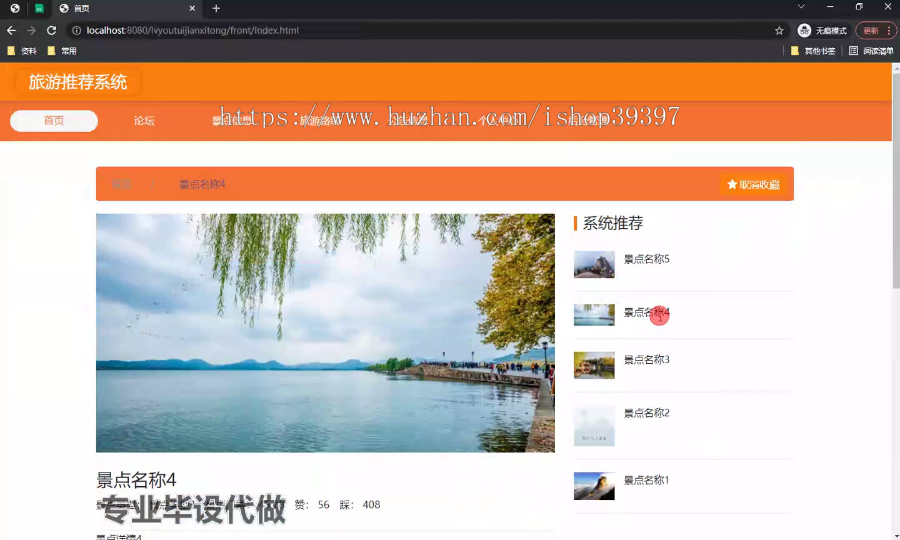Open recommended item 景点名称3
The width and height of the screenshot is (900, 540).
click(x=647, y=360)
